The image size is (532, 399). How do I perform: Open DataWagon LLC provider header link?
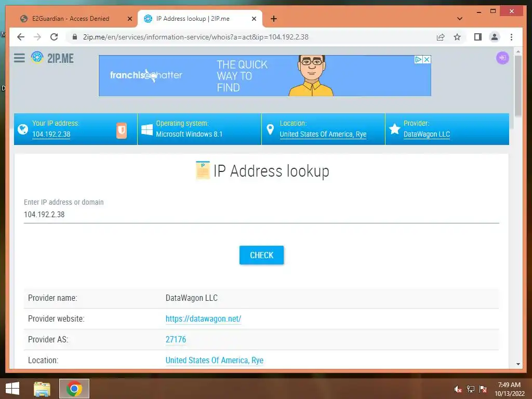click(427, 135)
